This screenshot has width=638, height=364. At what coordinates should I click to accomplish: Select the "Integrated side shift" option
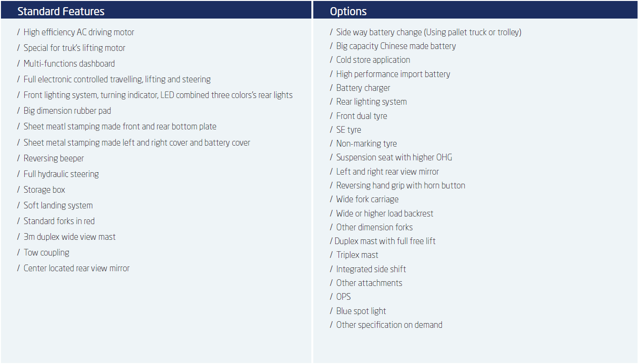[371, 269]
